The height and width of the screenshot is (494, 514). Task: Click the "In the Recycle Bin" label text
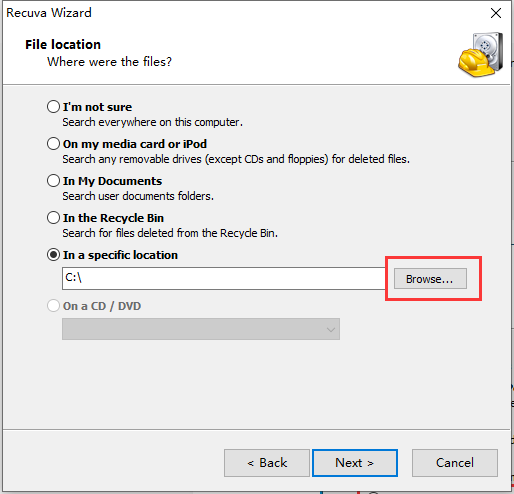(x=113, y=218)
